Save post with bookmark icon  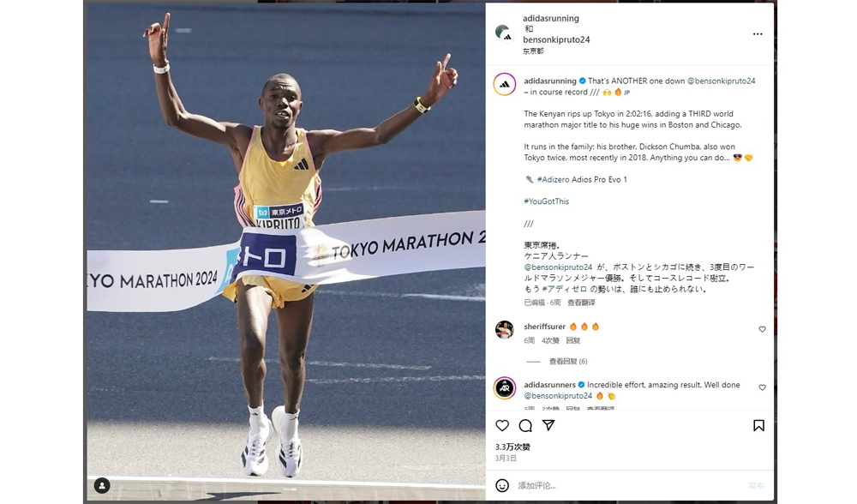click(x=758, y=425)
